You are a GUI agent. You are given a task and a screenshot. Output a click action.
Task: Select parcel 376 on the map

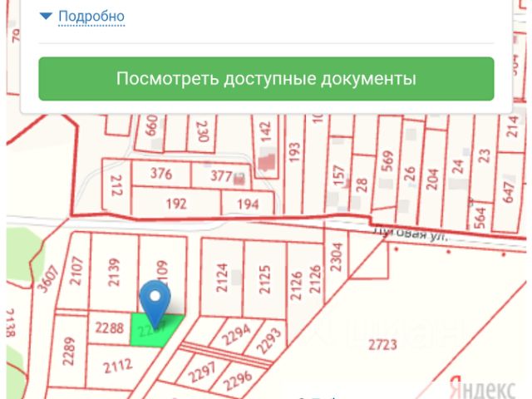coord(160,175)
